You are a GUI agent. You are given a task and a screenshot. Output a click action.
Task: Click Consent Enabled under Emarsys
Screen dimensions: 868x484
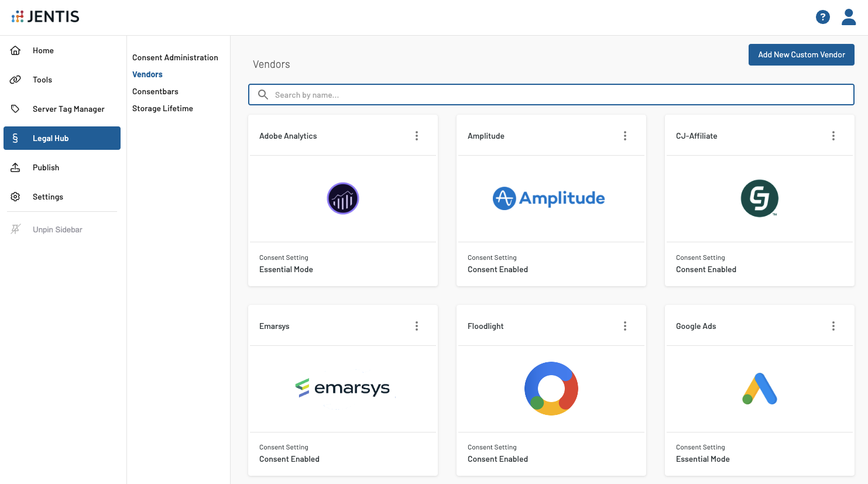click(x=290, y=459)
